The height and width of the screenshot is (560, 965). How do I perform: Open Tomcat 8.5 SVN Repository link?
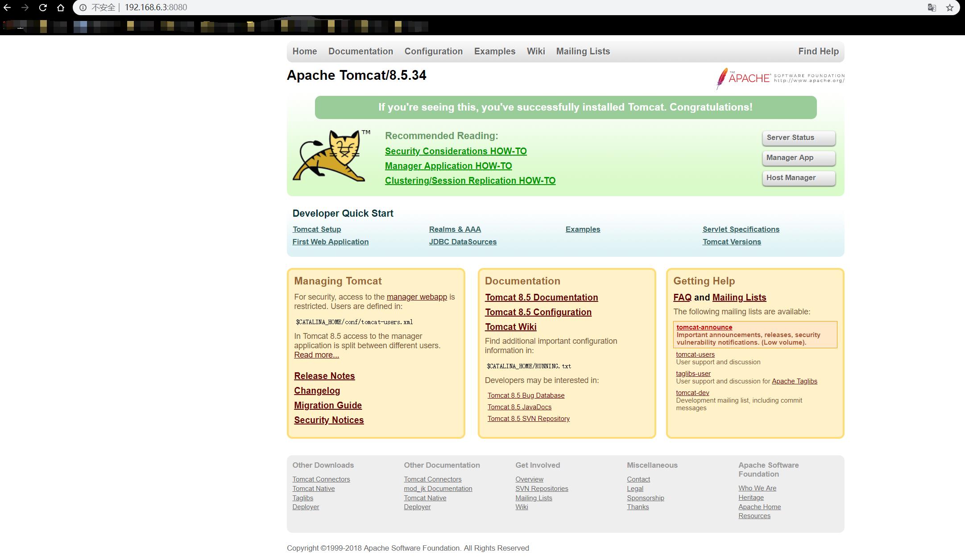tap(529, 419)
